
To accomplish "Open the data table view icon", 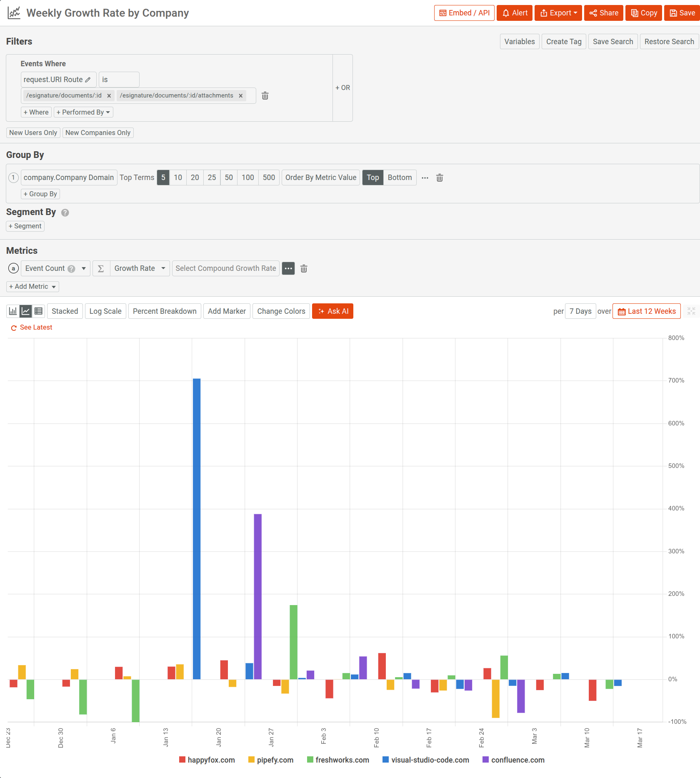I will tap(38, 311).
